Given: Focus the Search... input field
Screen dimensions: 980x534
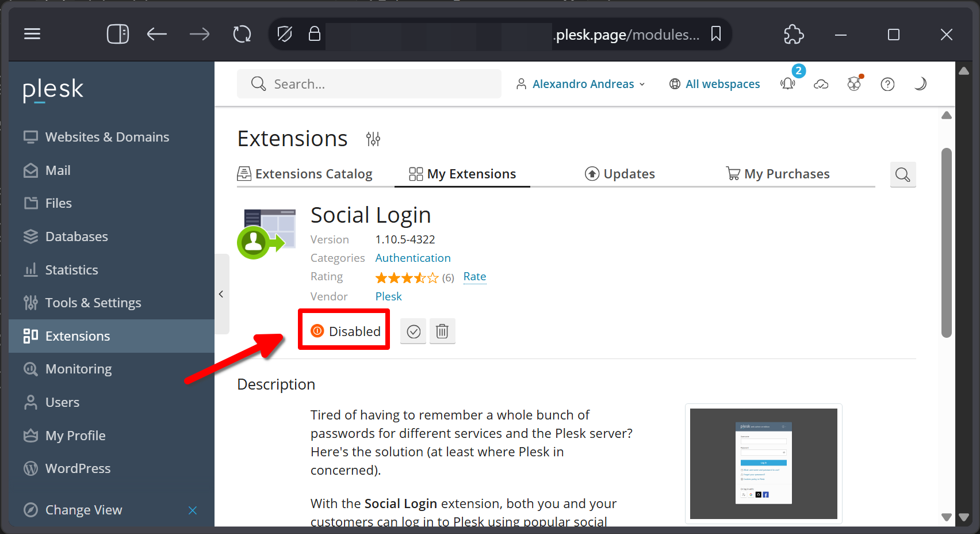Looking at the screenshot, I should click(369, 84).
